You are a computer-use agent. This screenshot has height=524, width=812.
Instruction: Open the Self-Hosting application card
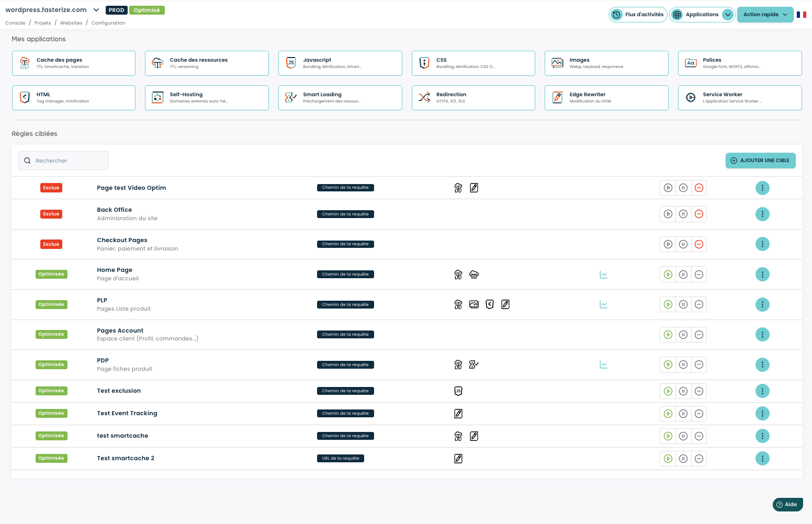(207, 98)
